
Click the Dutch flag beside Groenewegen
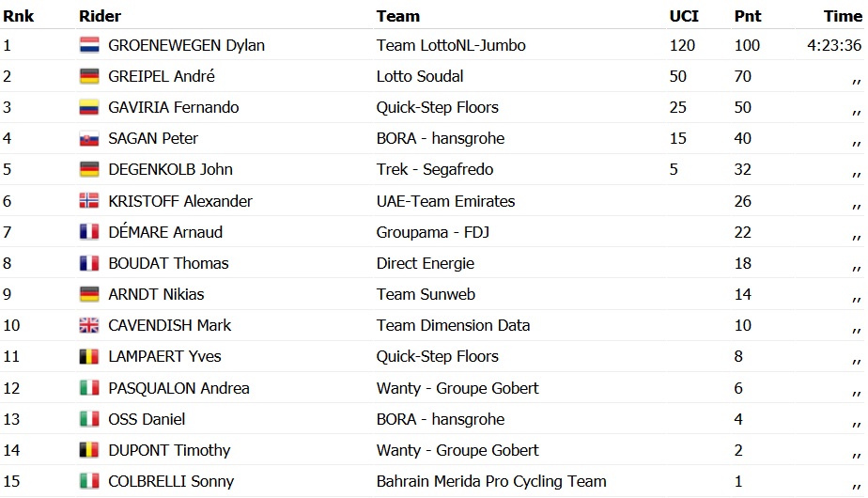[89, 45]
